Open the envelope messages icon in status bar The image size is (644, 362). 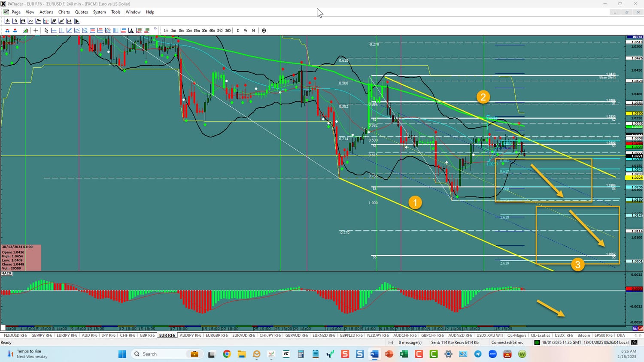(391, 343)
